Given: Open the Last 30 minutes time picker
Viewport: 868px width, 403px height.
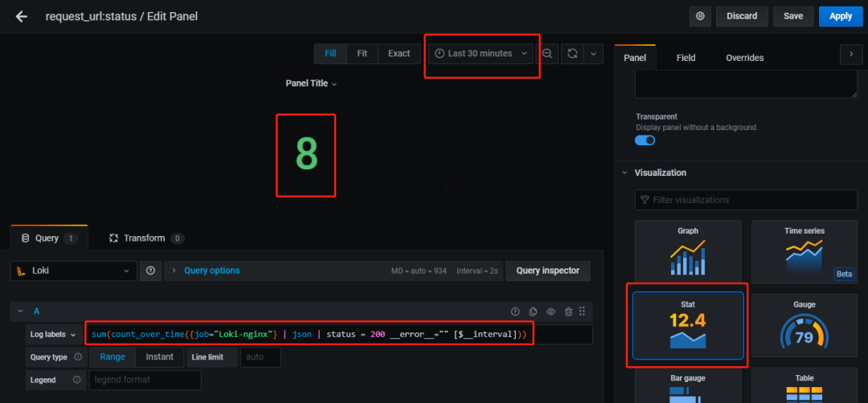Looking at the screenshot, I should (481, 54).
